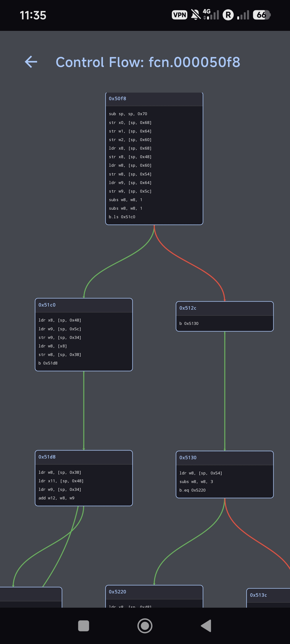Tap instruction ldr w9, [sp, 0x64]
The height and width of the screenshot is (644, 290).
[x=130, y=183]
